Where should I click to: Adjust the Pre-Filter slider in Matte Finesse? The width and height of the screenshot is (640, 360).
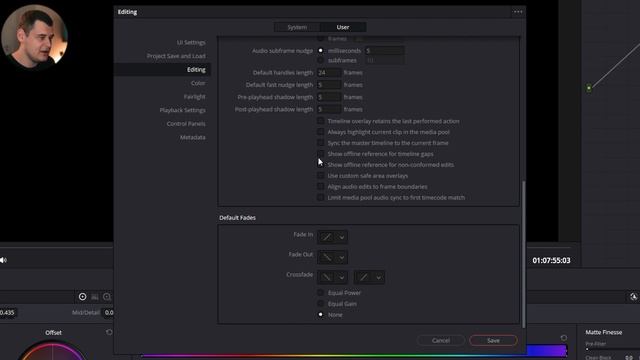pyautogui.click(x=612, y=349)
